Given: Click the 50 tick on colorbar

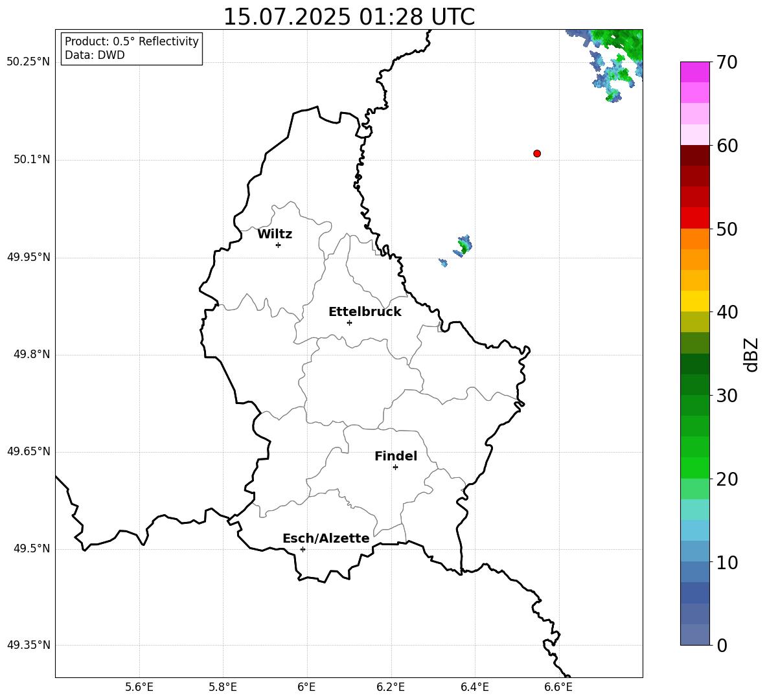Looking at the screenshot, I should coord(727,229).
